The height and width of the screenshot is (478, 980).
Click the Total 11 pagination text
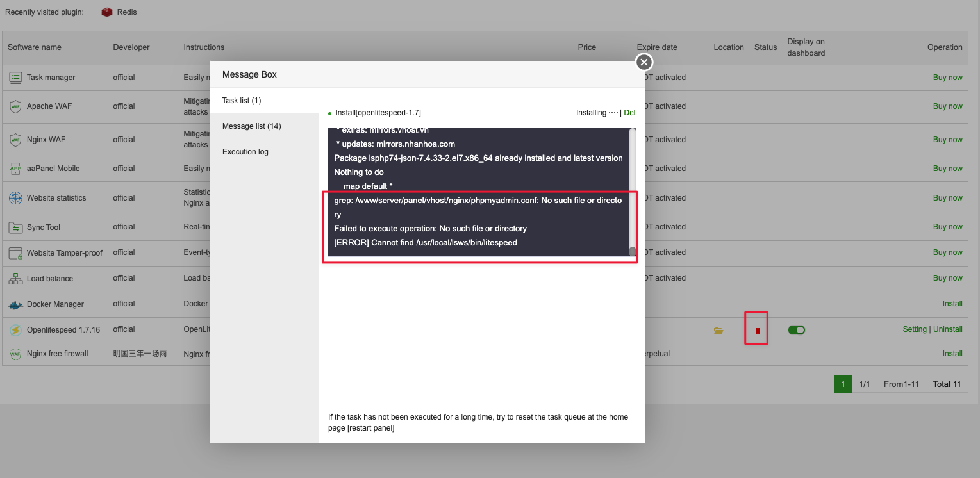click(x=947, y=384)
